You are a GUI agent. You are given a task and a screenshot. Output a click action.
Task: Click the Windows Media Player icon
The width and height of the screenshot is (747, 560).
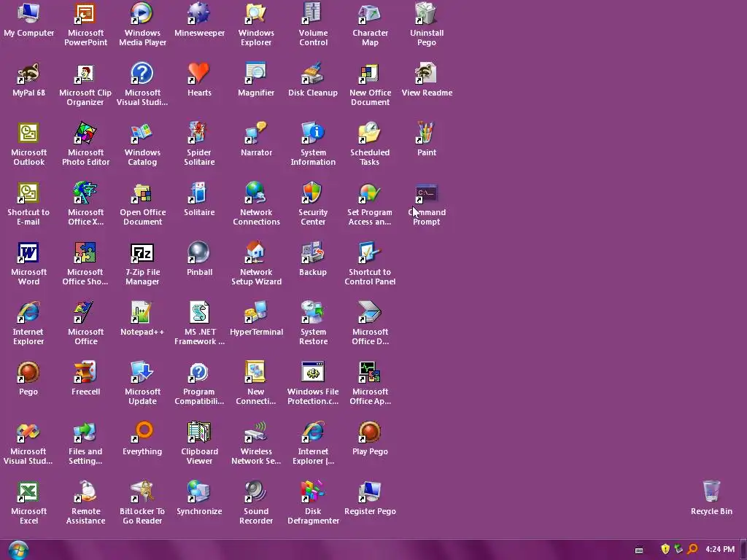[x=142, y=14]
